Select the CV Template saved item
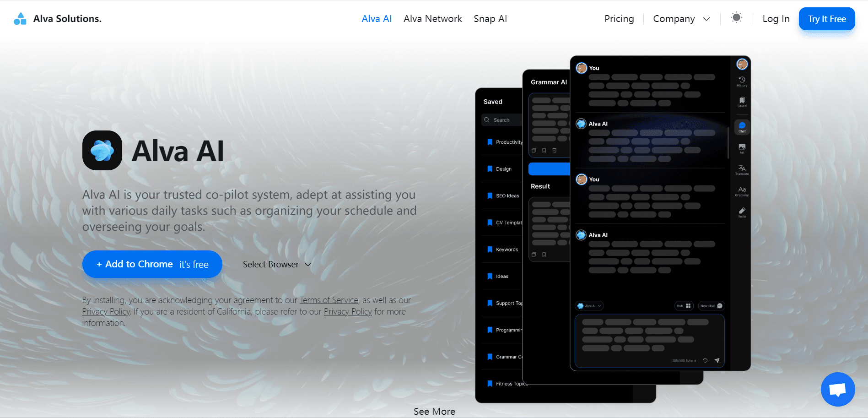868x418 pixels. tap(504, 223)
